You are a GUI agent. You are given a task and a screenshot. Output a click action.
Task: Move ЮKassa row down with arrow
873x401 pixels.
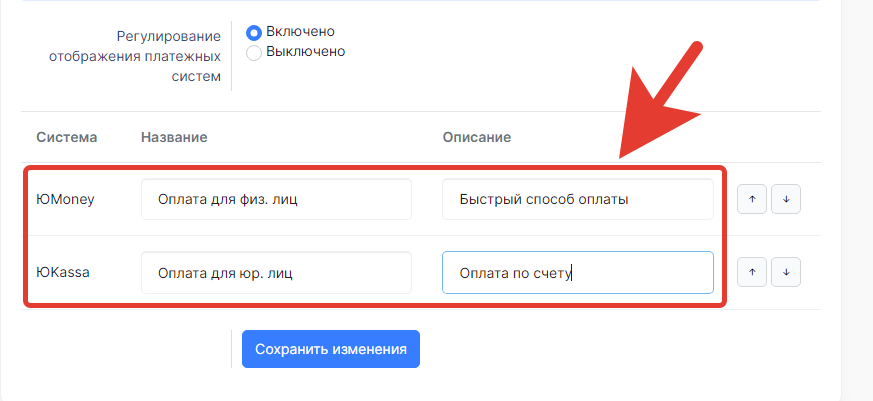click(786, 272)
